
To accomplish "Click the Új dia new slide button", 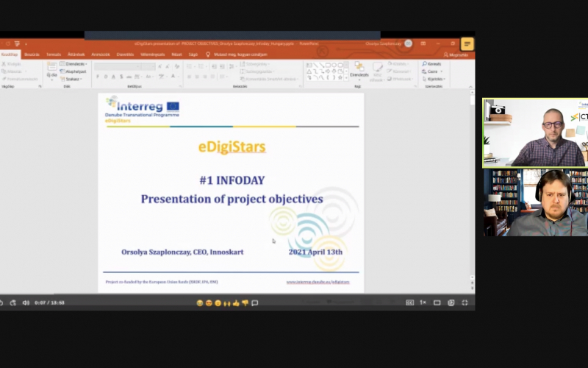I will click(x=51, y=71).
